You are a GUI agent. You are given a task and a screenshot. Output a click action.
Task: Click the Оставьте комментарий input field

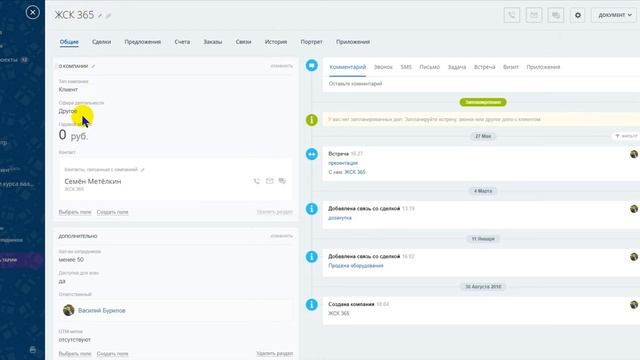pyautogui.click(x=481, y=84)
